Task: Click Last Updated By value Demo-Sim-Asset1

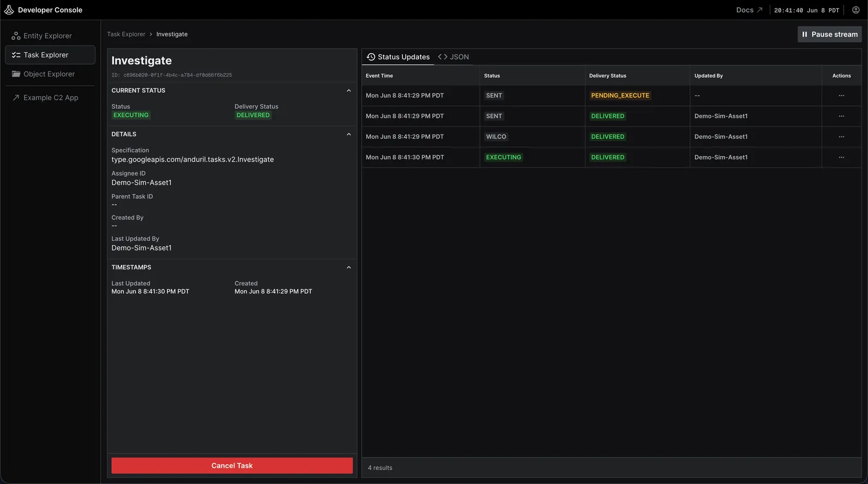Action: pos(142,248)
